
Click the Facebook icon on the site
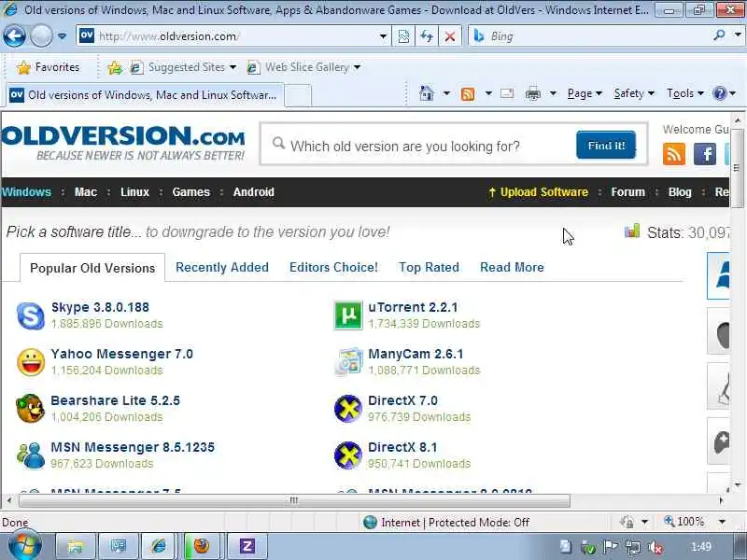tap(705, 154)
